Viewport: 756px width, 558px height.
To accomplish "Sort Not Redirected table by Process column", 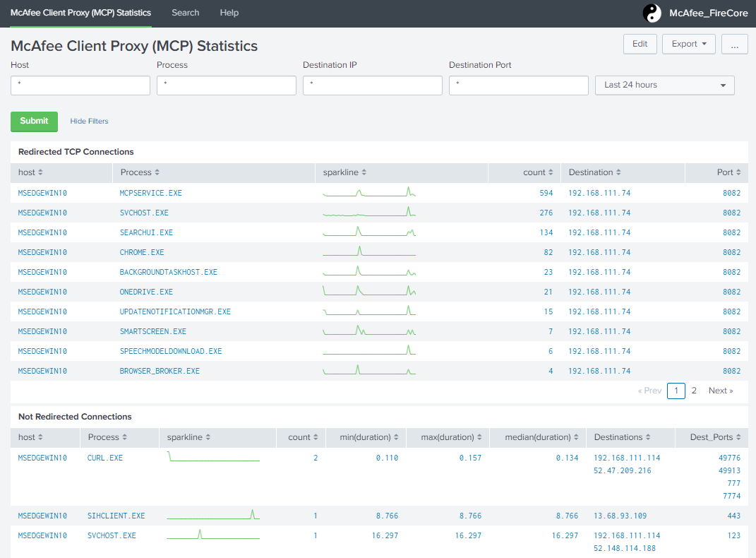I will click(107, 437).
